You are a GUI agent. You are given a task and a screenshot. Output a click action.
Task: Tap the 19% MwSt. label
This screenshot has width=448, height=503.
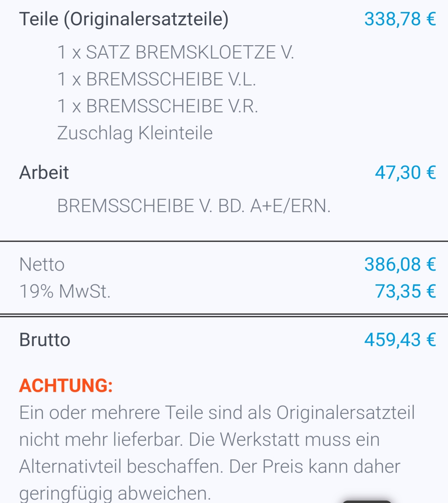[65, 291]
